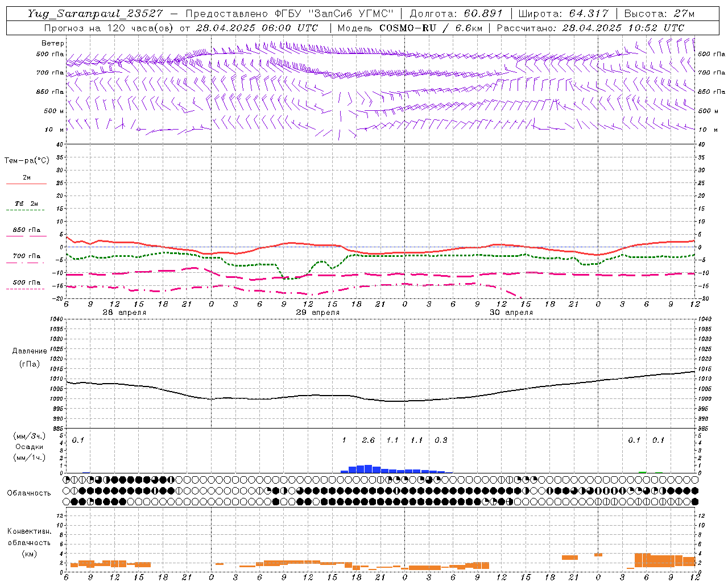
Task: Click the red 2м temperature legend line
Action: point(26,184)
